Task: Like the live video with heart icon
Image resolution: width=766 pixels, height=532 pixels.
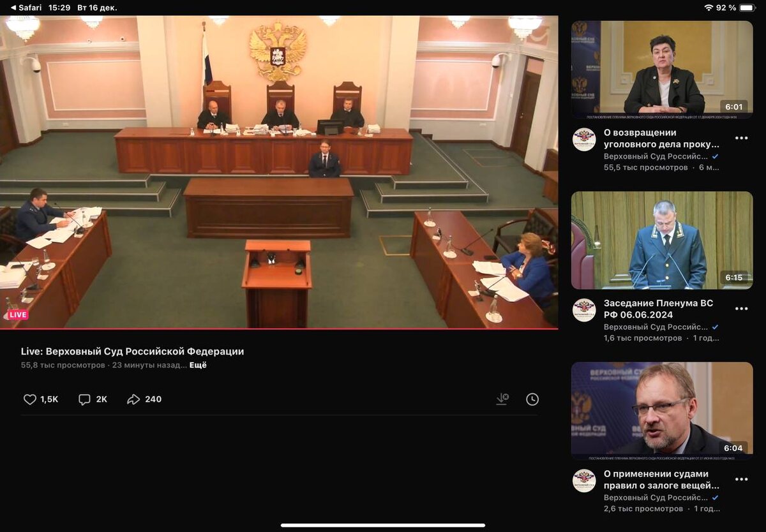Action: [x=30, y=399]
